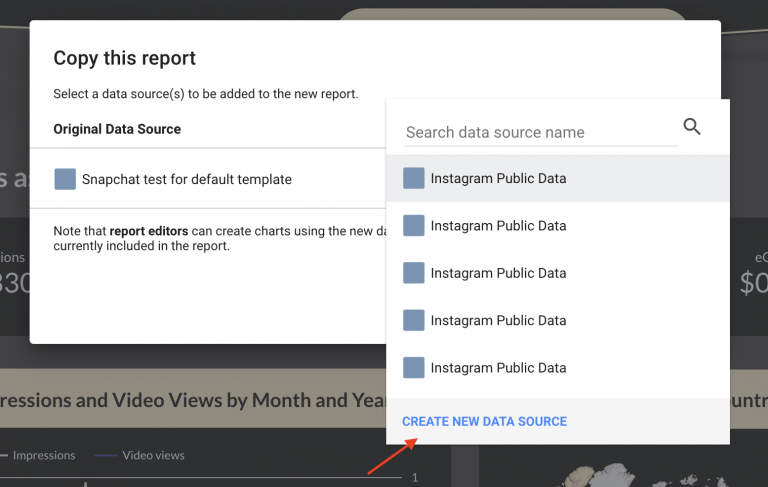Click the Impressions scorecard on left edge

[14, 274]
